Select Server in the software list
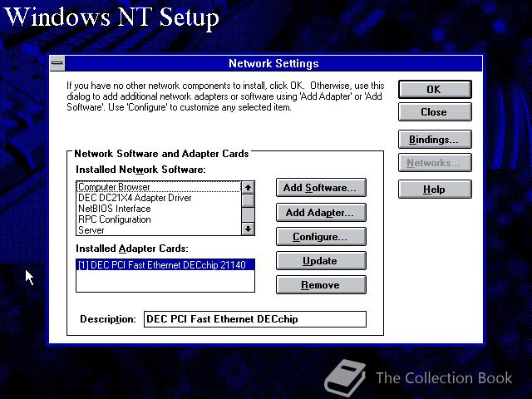Image resolution: width=532 pixels, height=399 pixels. pyautogui.click(x=159, y=230)
